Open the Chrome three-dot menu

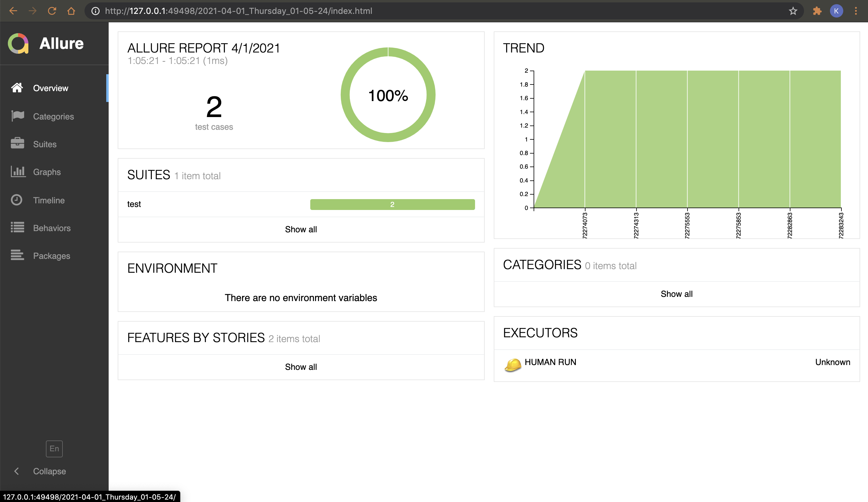[856, 11]
